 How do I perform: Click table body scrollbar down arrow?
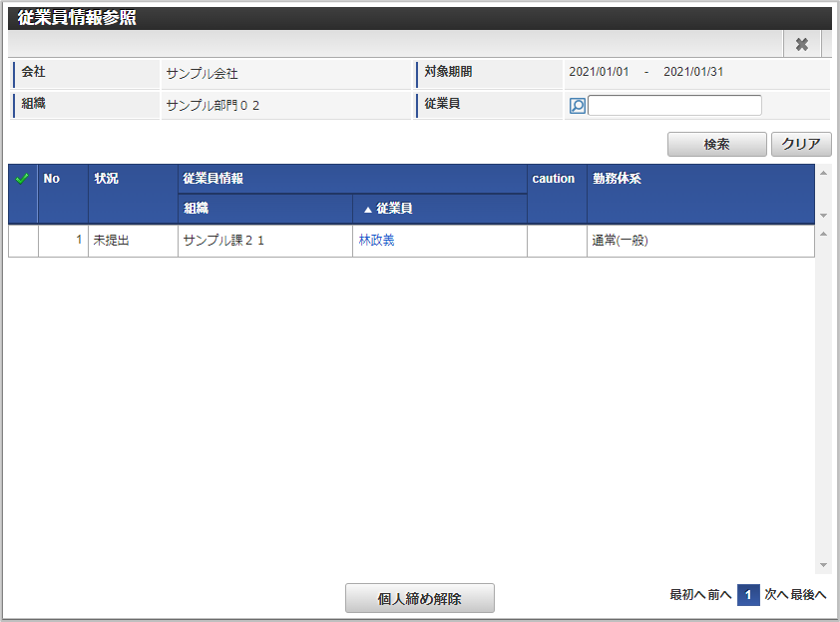click(823, 565)
